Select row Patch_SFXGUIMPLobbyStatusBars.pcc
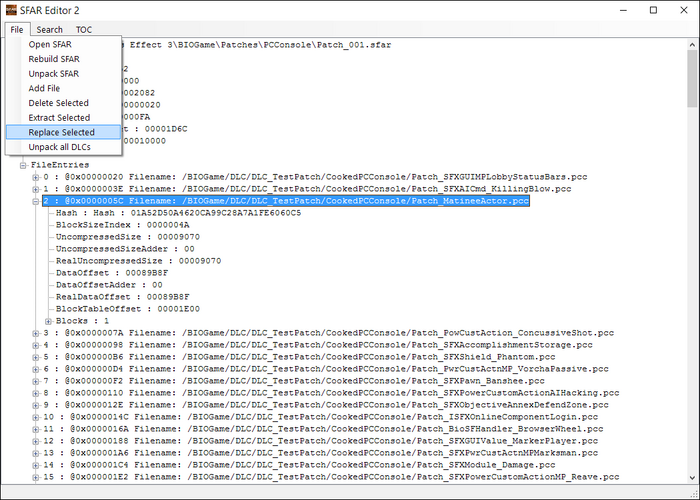Image resolution: width=700 pixels, height=500 pixels. pos(315,177)
